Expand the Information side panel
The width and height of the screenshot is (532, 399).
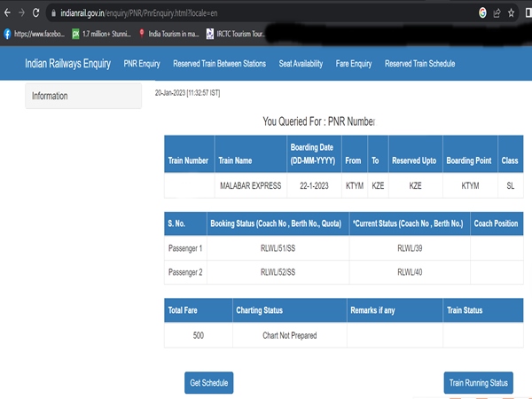pyautogui.click(x=83, y=96)
